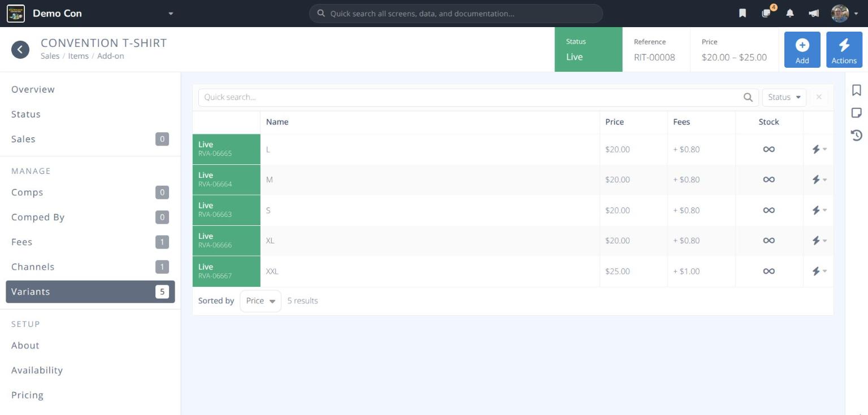
Task: Click the back arrow beside Convention T-Shirt
Action: click(x=20, y=50)
